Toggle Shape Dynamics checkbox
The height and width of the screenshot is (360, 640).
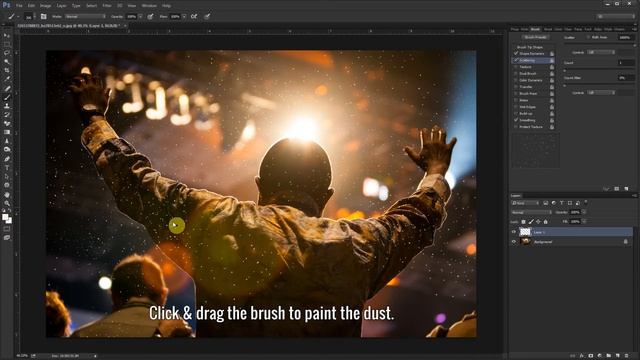click(516, 53)
